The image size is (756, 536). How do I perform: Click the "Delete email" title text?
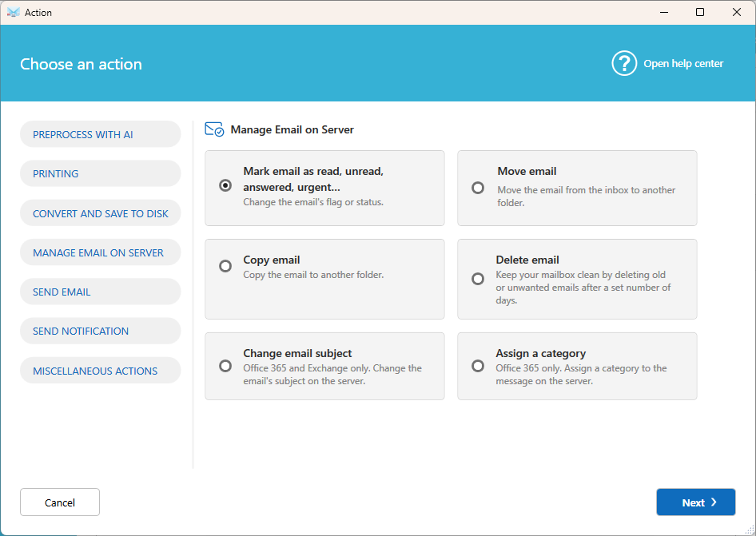[527, 260]
